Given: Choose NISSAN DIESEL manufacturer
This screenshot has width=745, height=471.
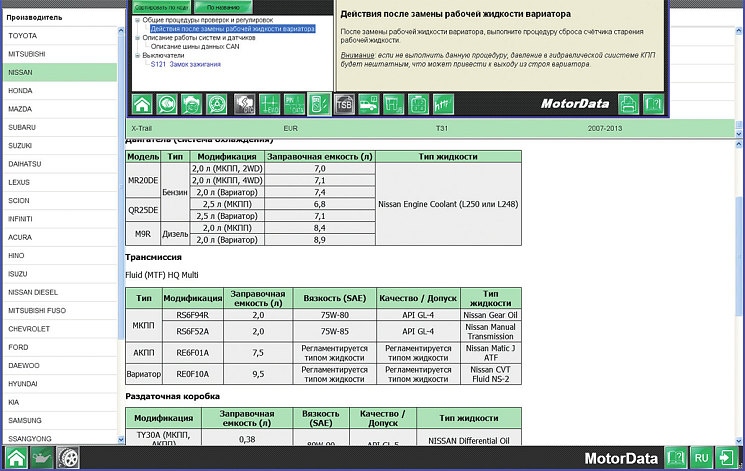Looking at the screenshot, I should (x=60, y=292).
